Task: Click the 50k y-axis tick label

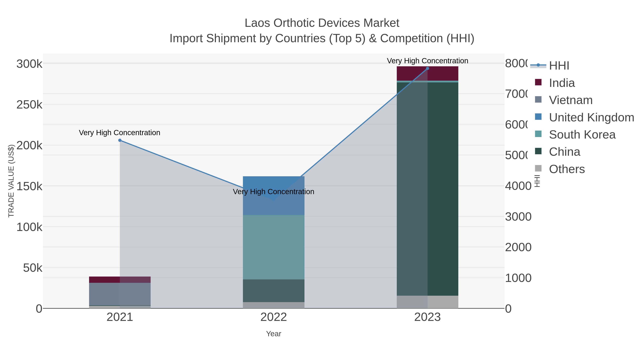Action: pos(33,268)
